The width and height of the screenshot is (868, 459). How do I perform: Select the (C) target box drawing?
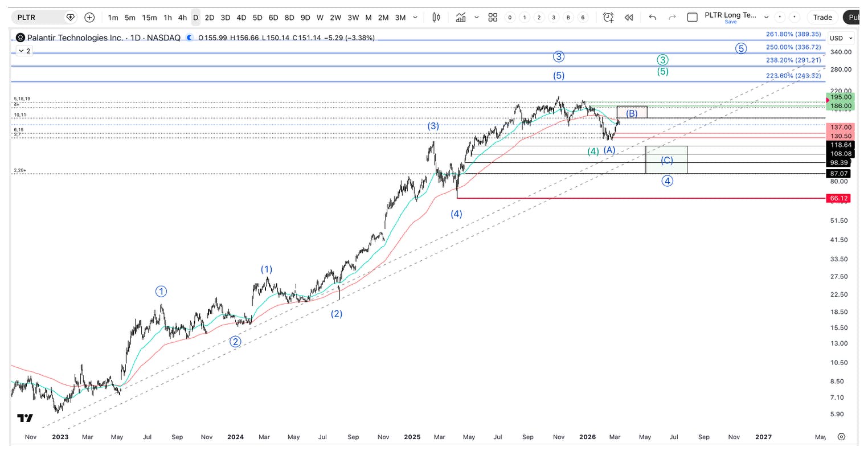coord(666,160)
